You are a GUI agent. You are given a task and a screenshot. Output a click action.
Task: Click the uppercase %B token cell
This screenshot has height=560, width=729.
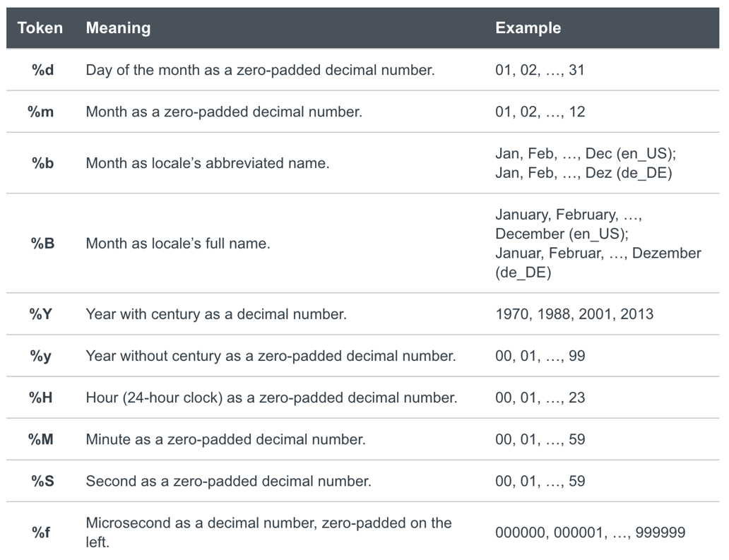pos(42,244)
